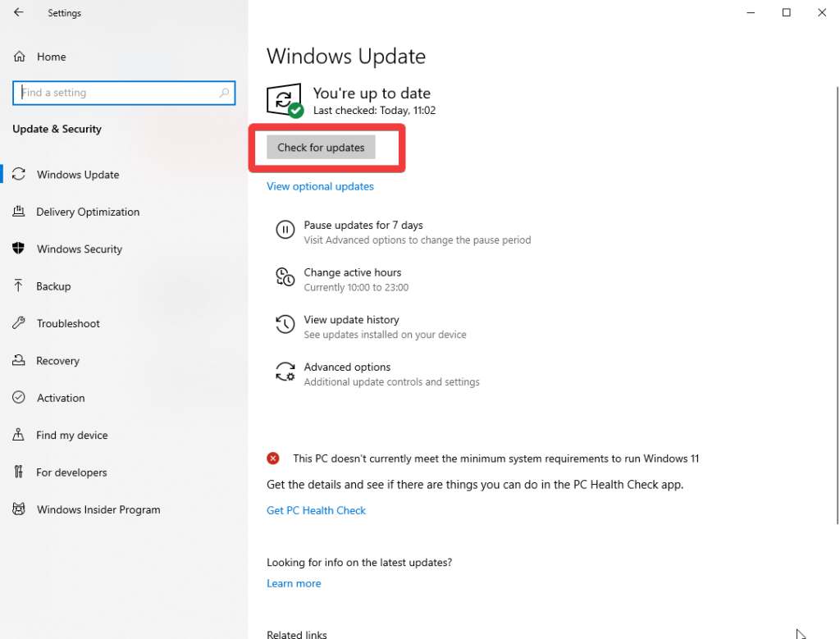
Task: Click the Backup up-arrow icon
Action: 18,285
